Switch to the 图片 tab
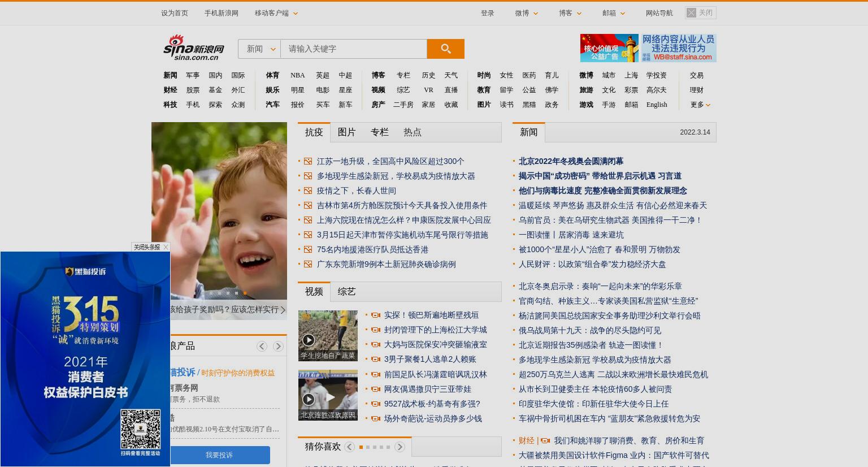This screenshot has width=868, height=467. click(347, 132)
